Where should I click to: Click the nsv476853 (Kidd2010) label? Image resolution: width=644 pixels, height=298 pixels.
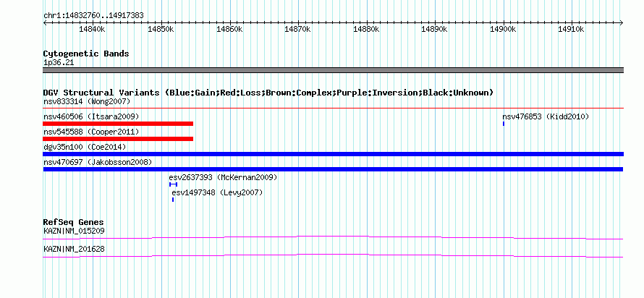tap(546, 116)
